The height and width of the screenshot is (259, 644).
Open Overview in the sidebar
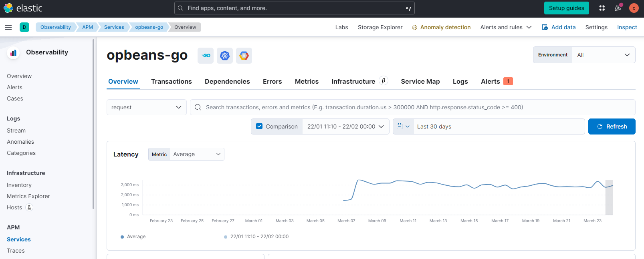pos(19,76)
